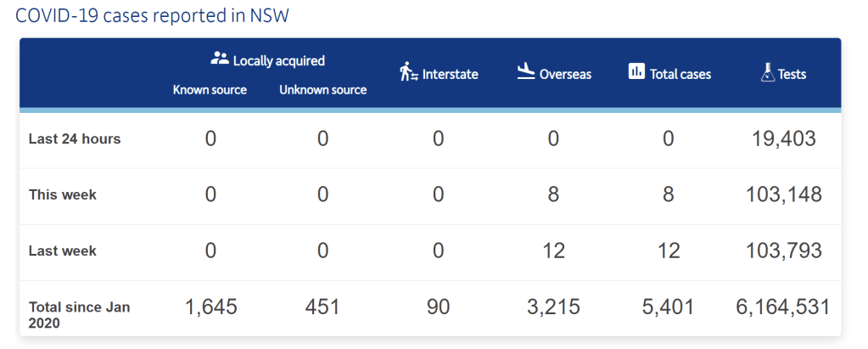Click the Total since Jan 2020 label
Viewport: 868px width, 349px height.
80,314
